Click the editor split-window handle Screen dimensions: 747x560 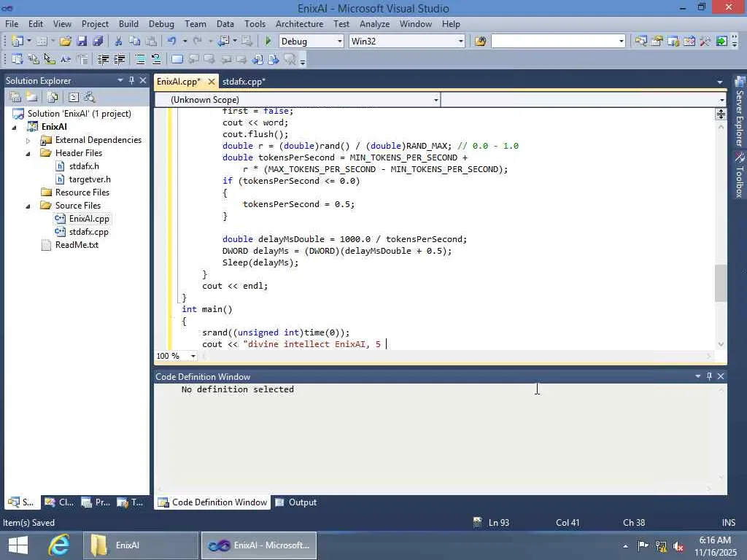click(x=720, y=114)
